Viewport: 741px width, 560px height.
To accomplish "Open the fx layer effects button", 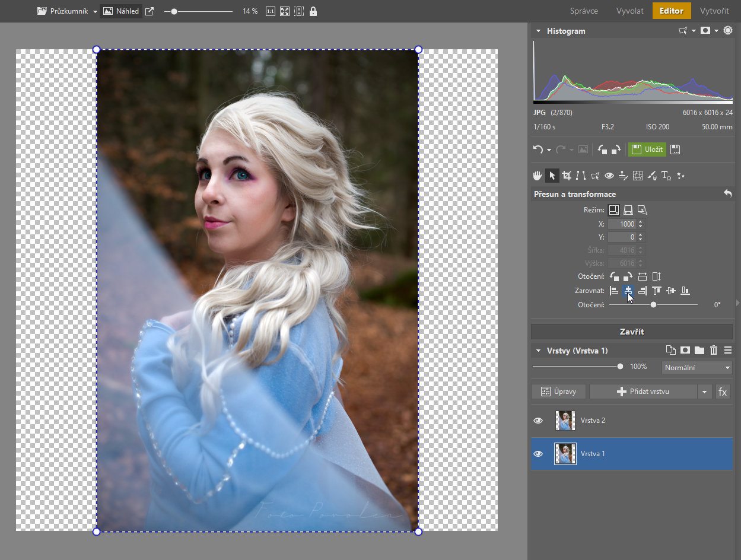I will point(723,392).
